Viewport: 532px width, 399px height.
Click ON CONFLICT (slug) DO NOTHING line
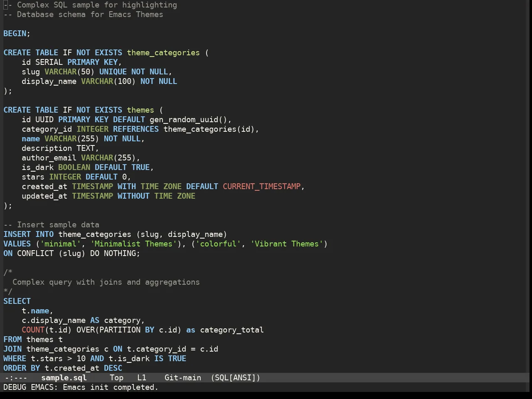pyautogui.click(x=72, y=254)
